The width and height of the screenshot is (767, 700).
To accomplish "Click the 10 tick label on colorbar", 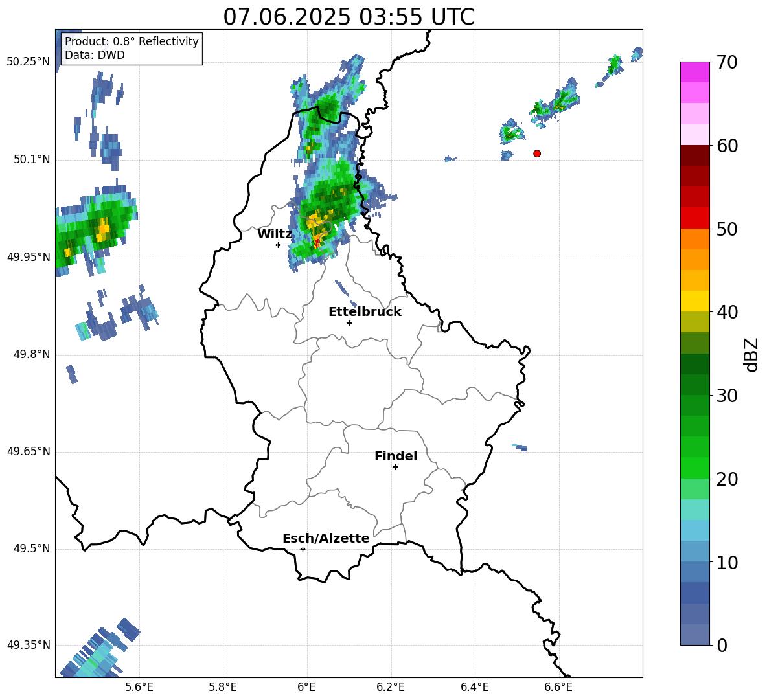I will [726, 562].
